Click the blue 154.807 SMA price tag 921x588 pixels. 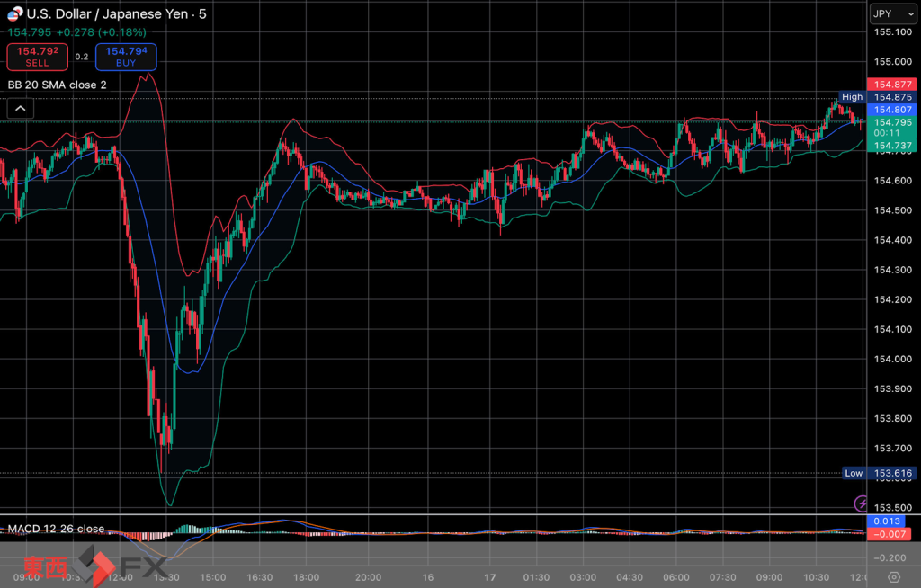coord(892,109)
